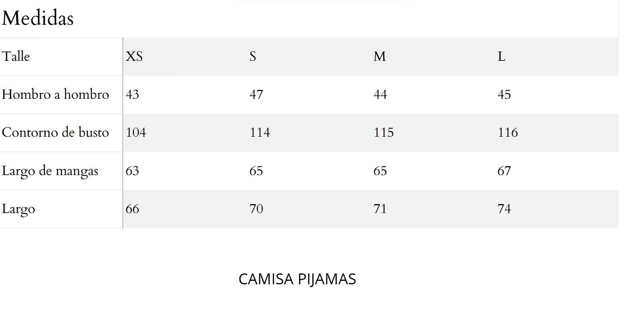Click the XS size column header
This screenshot has width=644, height=318.
(134, 57)
